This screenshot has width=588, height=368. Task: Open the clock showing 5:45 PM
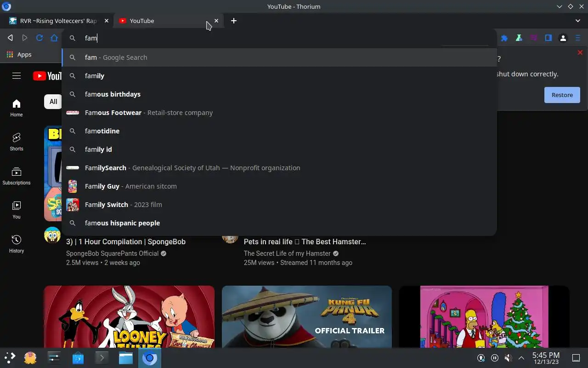546,358
